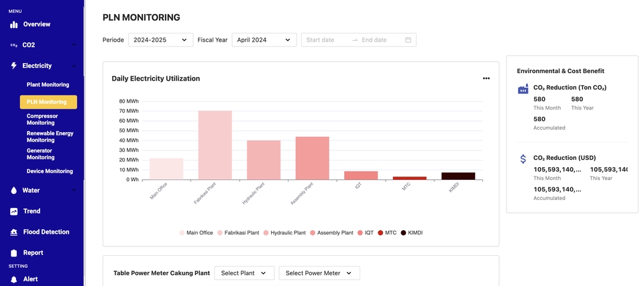Click the Start date input field
Screen dimensions: 644x286
(x=327, y=40)
